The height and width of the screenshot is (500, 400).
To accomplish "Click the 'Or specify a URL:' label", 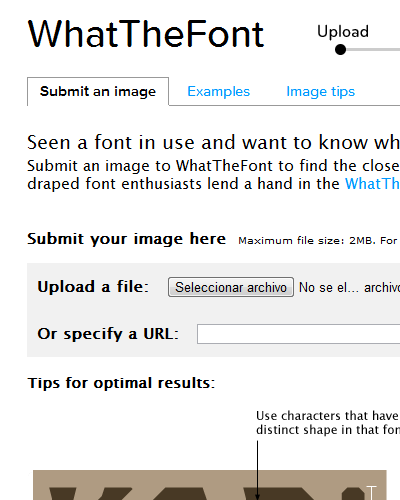I will click(108, 334).
